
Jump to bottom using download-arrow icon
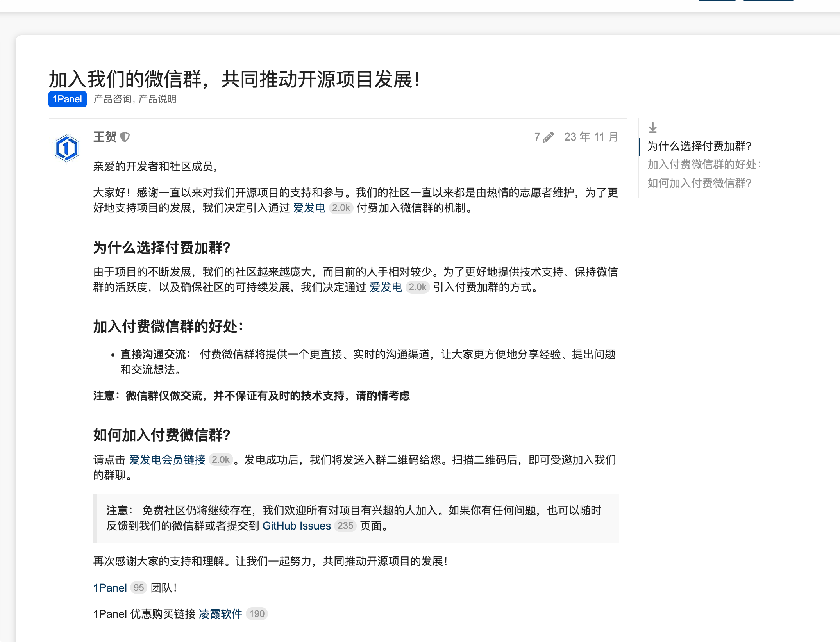(x=652, y=128)
